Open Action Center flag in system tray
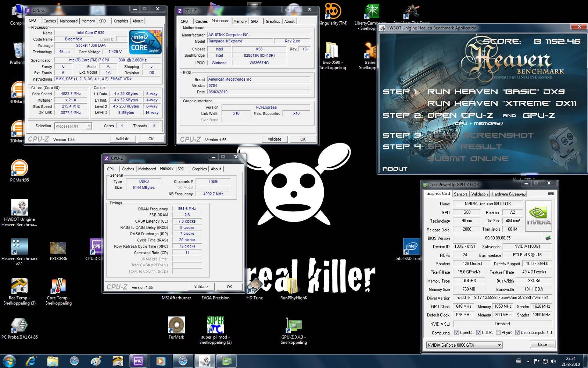The height and width of the screenshot is (368, 588). pos(537,361)
